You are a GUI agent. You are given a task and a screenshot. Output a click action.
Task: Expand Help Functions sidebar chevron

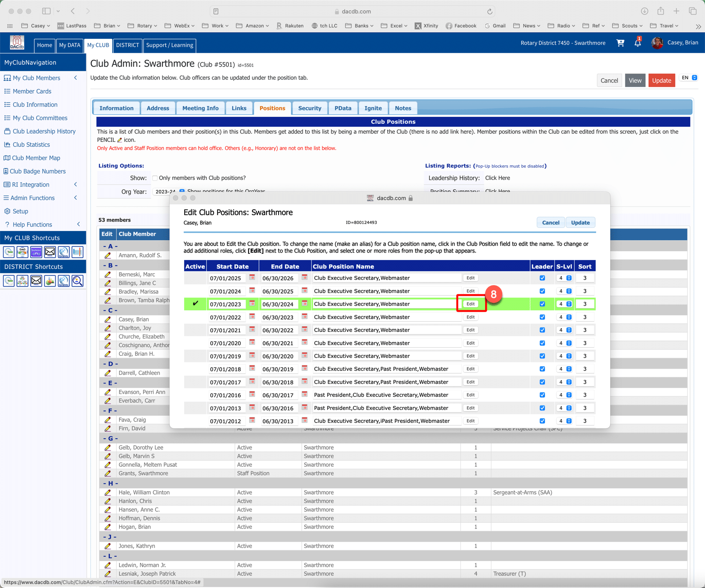(x=79, y=224)
